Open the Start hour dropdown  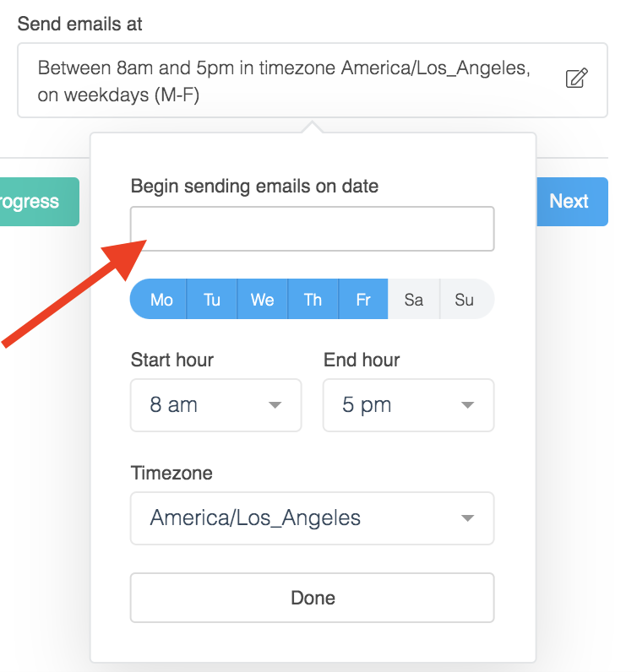(215, 405)
